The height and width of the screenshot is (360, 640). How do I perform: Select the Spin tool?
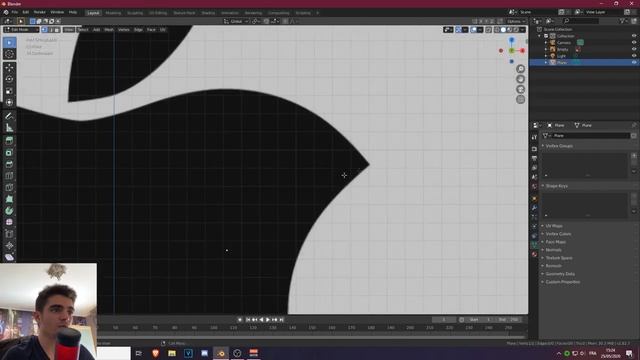click(x=9, y=211)
